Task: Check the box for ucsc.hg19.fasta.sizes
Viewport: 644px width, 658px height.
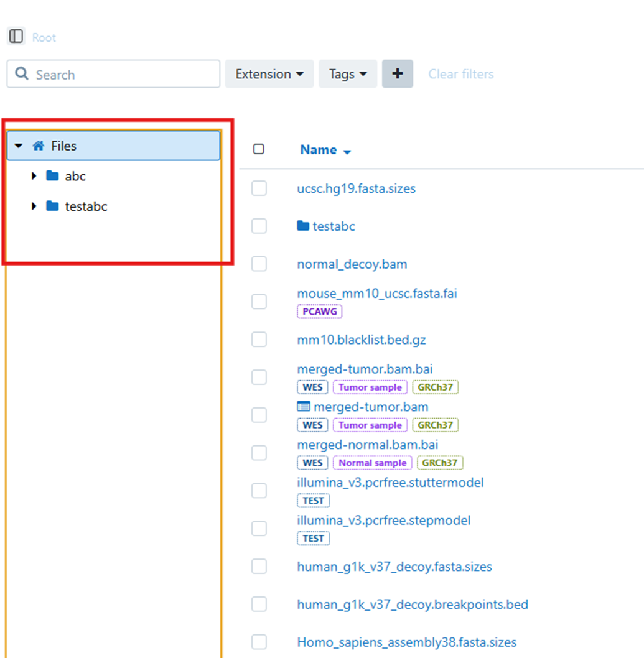Action: click(259, 188)
